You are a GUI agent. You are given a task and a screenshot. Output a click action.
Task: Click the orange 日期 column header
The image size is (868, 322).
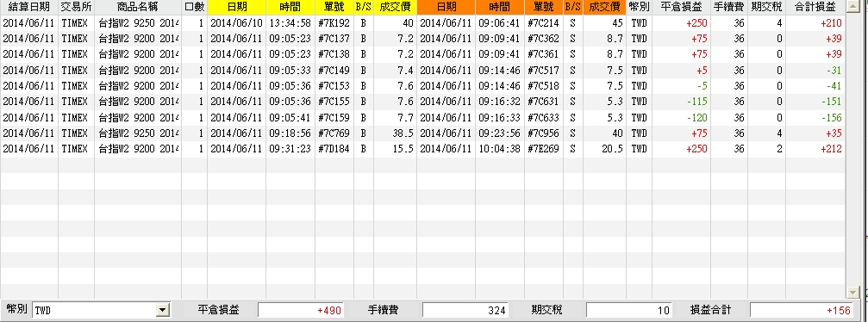(x=446, y=7)
